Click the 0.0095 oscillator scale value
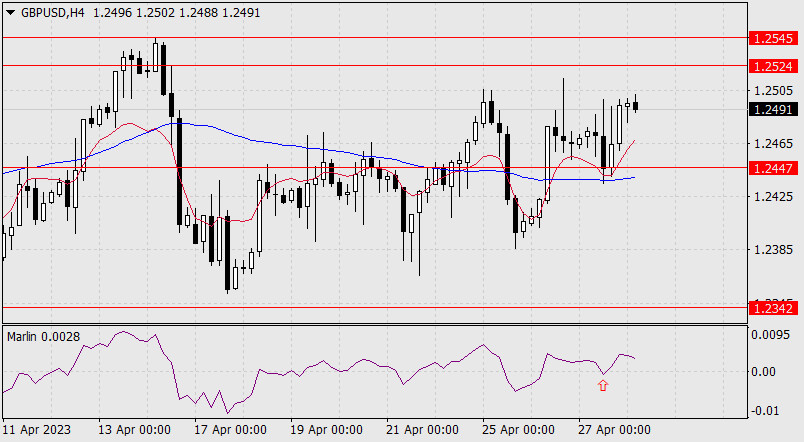This screenshot has height=442, width=804. 772,335
